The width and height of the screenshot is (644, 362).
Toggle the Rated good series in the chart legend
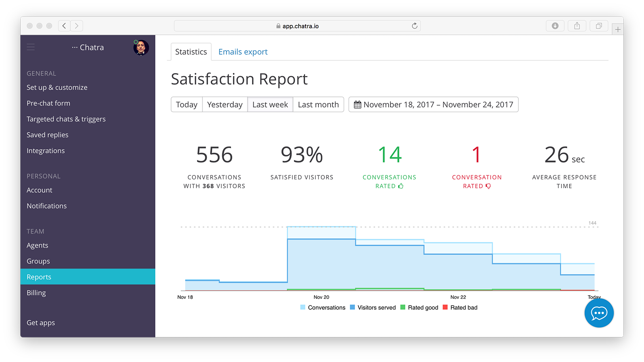419,307
